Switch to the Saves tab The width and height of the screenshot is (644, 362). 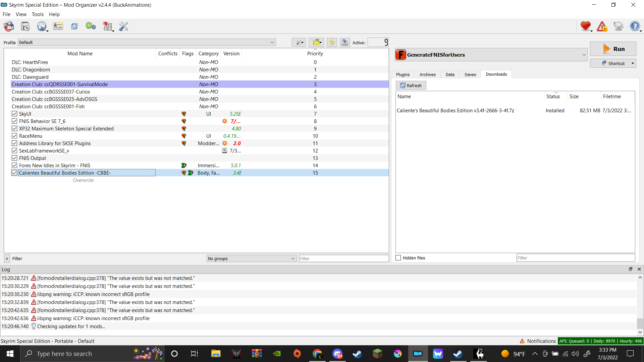point(470,74)
